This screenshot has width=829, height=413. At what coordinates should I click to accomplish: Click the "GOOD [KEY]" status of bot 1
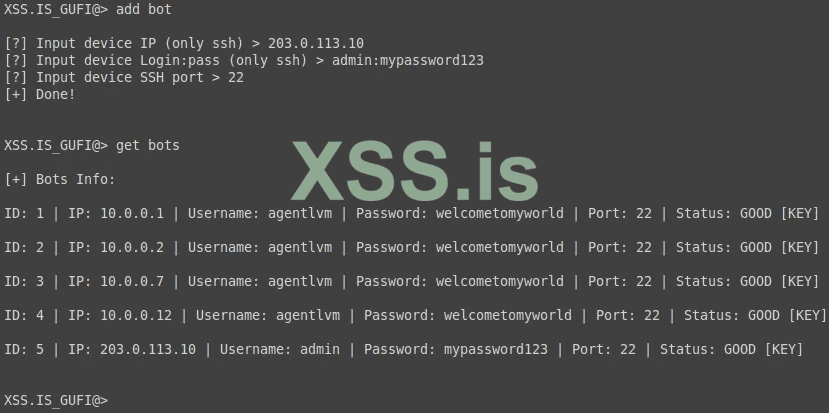(x=779, y=213)
